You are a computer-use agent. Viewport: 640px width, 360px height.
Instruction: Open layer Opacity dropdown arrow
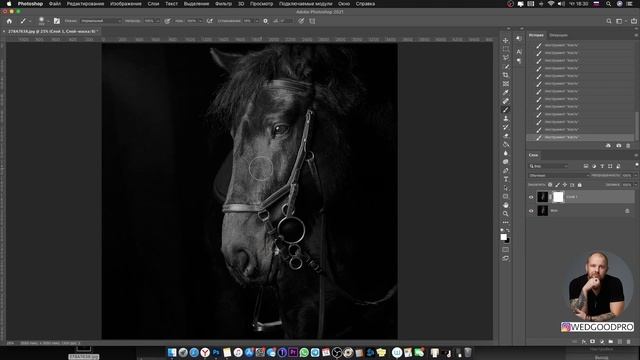(x=636, y=176)
